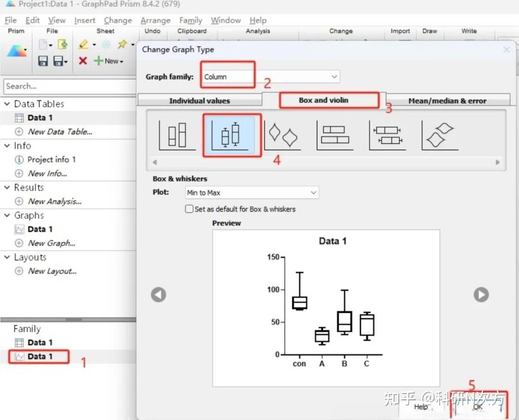Collapse the Layouts section

point(7,257)
